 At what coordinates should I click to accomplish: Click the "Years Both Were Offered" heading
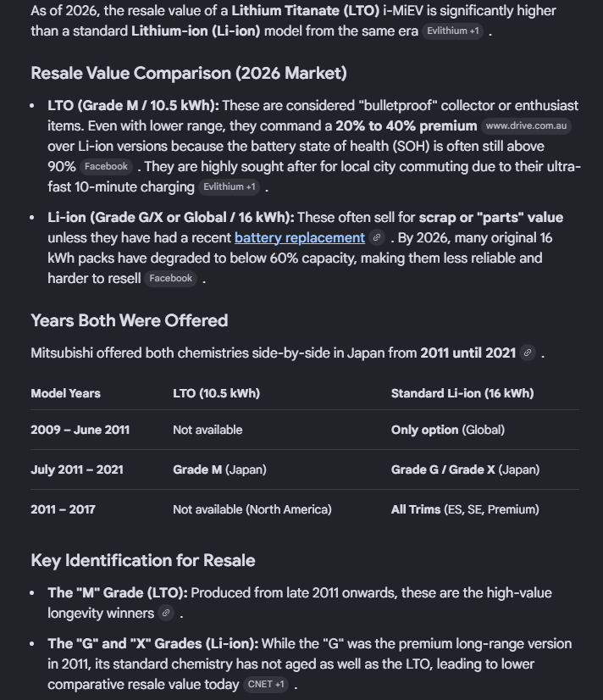(x=129, y=320)
